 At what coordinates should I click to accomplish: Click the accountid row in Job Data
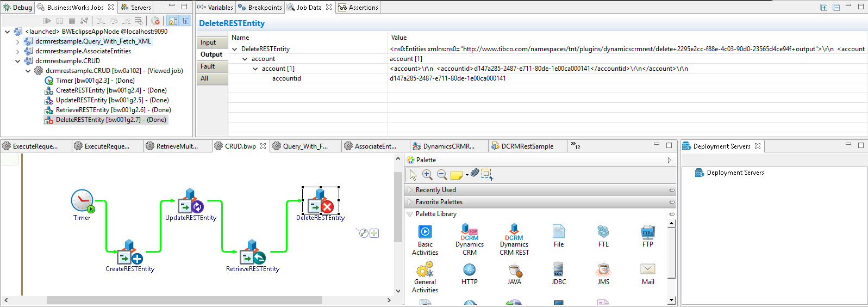pos(547,78)
